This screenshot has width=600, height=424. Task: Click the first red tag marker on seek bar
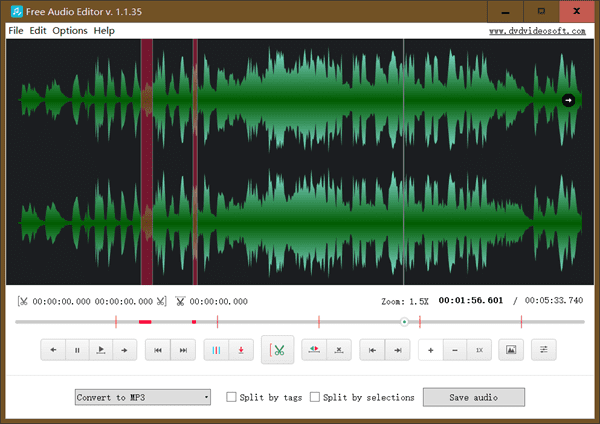pyautogui.click(x=116, y=322)
